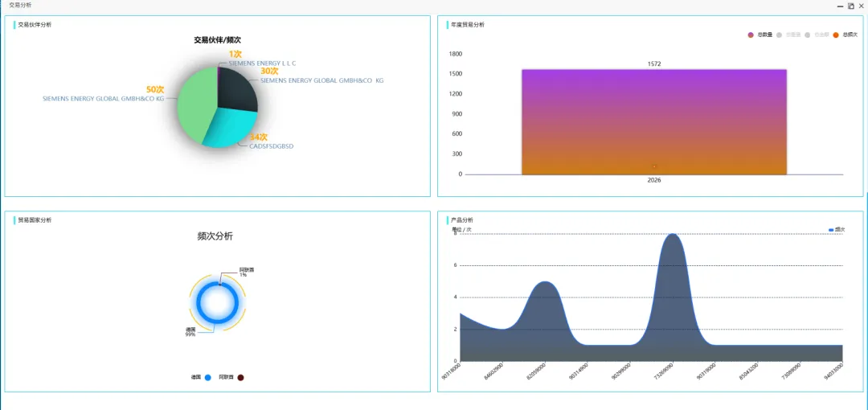This screenshot has height=410, width=868.
Task: Click the area chart peak at 73269090
Action: point(672,235)
